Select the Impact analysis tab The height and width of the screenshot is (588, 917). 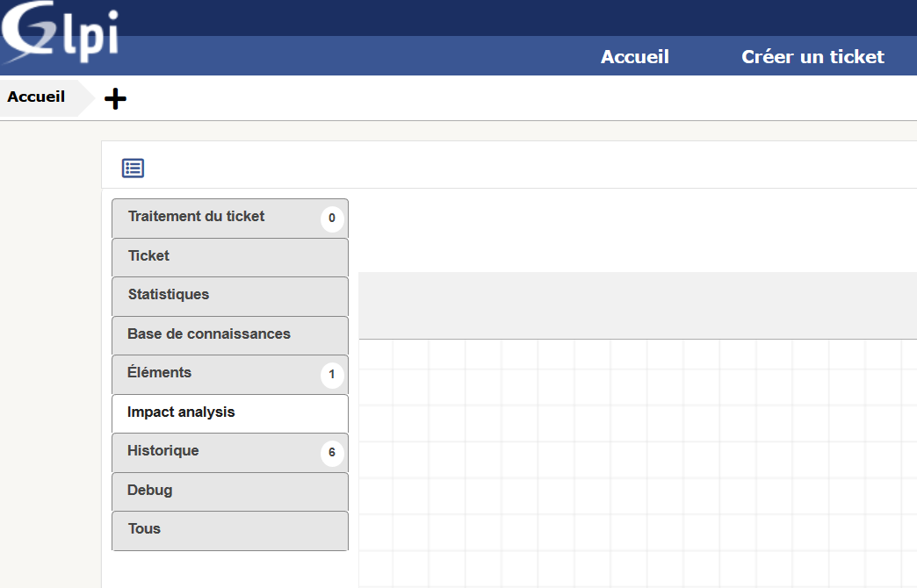click(230, 413)
